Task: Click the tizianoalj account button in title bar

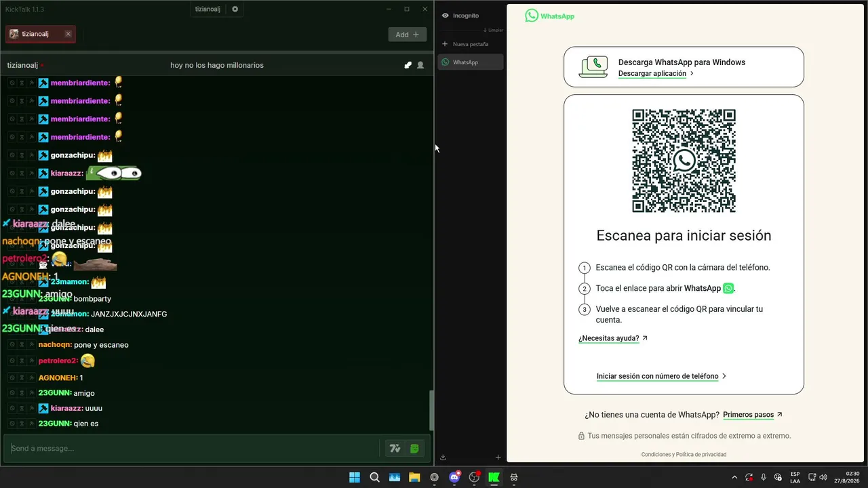Action: (208, 9)
